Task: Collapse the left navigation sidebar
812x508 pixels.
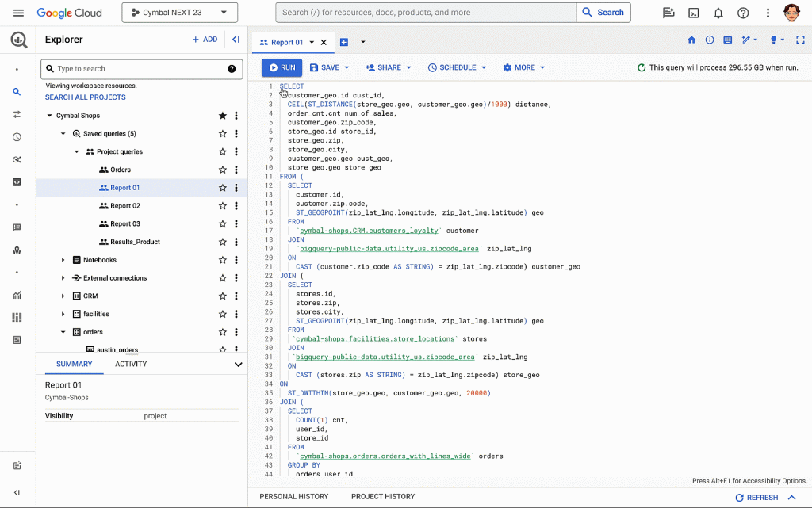Action: tap(17, 492)
